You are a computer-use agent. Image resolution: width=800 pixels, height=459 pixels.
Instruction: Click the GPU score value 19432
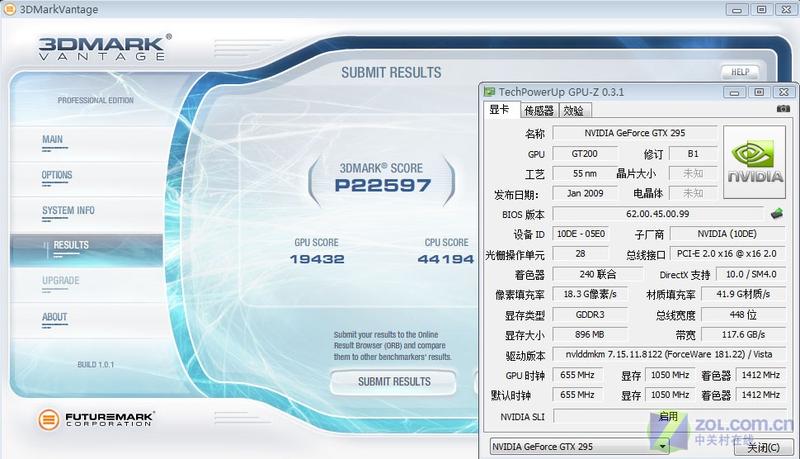coord(317,259)
